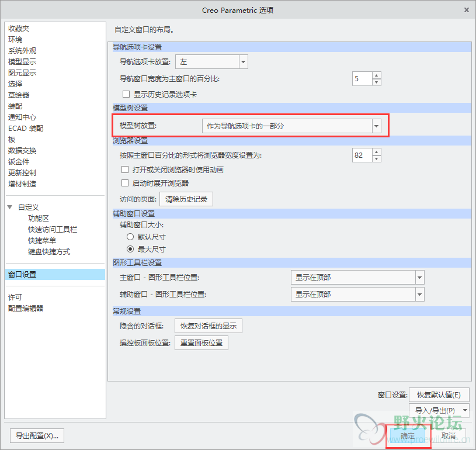476x450 pixels.
Task: Open 通知中心 options
Action: (x=22, y=117)
